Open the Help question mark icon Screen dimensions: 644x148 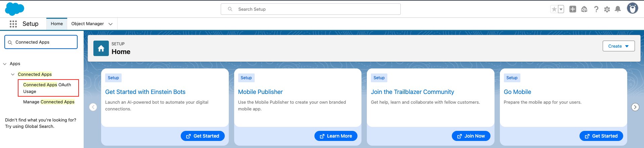[596, 9]
